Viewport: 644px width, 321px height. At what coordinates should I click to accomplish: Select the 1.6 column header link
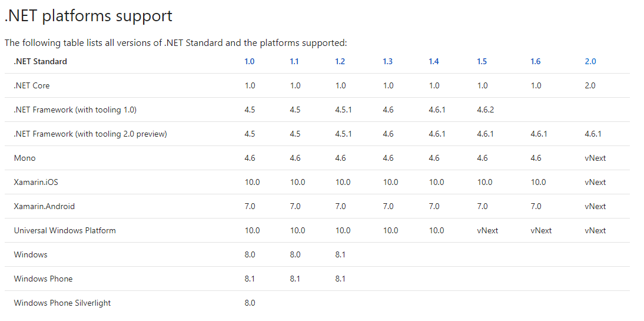point(535,61)
